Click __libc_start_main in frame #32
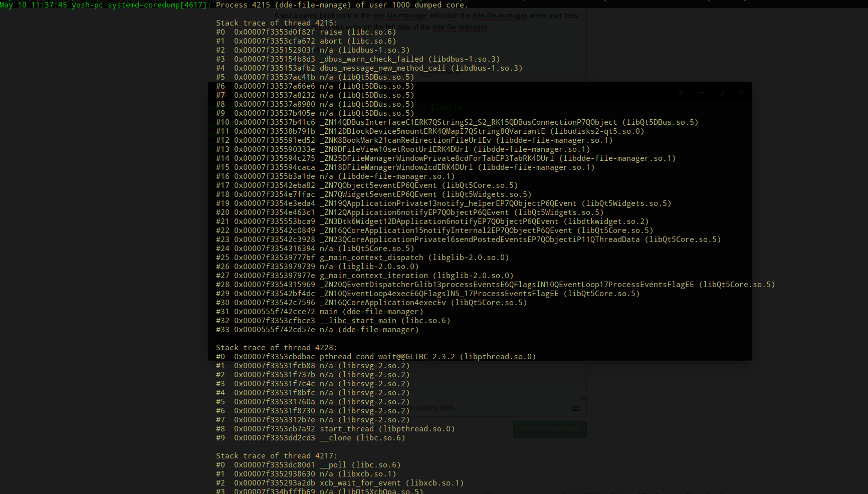This screenshot has width=868, height=494. click(x=358, y=321)
